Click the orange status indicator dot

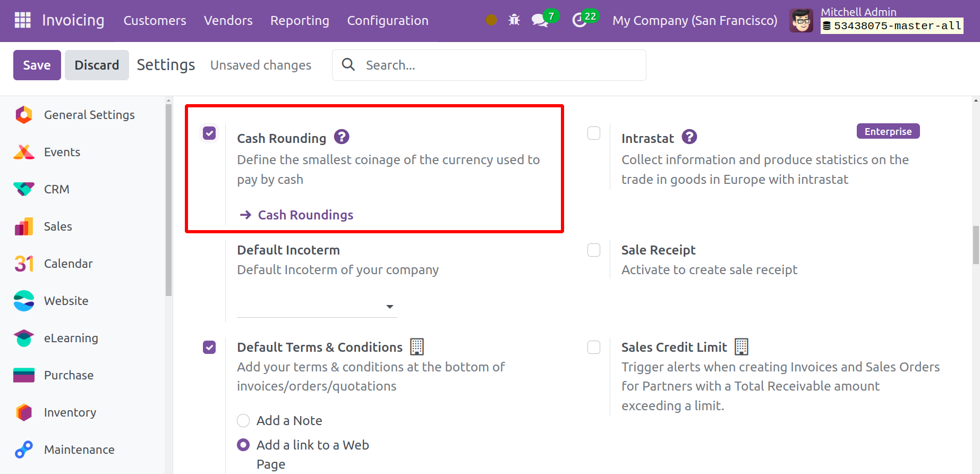pos(491,20)
